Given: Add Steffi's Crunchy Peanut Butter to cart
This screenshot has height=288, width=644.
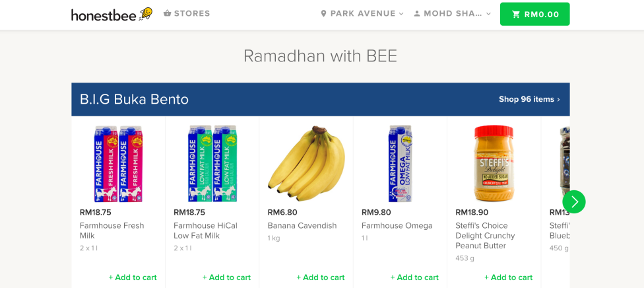Looking at the screenshot, I should coord(508,277).
